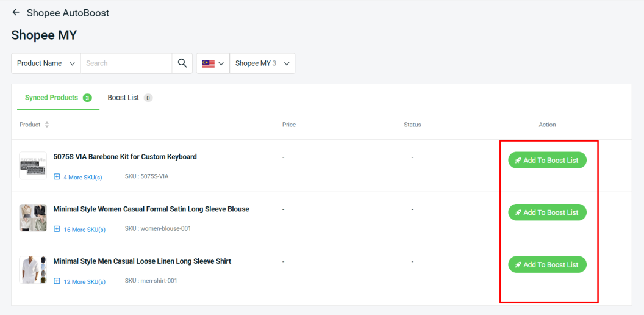This screenshot has height=315, width=644.
Task: Select the SKU : men-shirt-001 text
Action: pos(151,281)
